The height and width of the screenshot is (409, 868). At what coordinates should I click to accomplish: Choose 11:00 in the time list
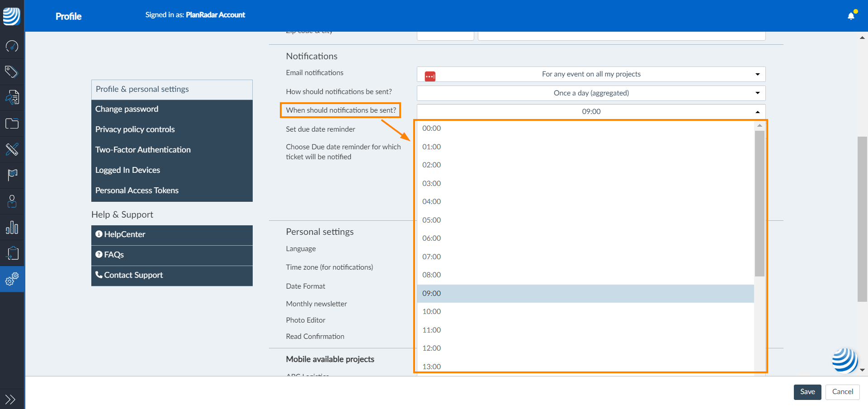[x=432, y=330]
